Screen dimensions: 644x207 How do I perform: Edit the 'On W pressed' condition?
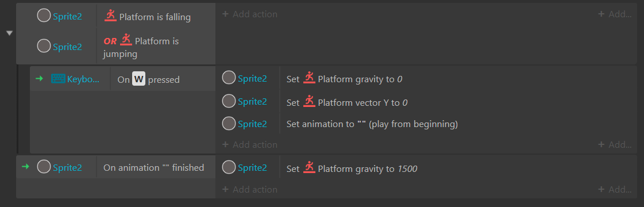pos(149,79)
